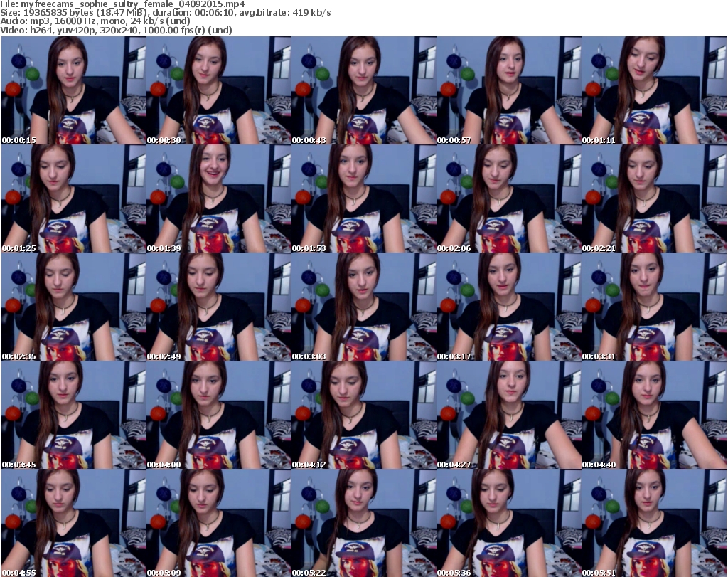The height and width of the screenshot is (577, 728).
Task: Click the 'Video: h264, yuv420p' line
Action: coord(116,30)
